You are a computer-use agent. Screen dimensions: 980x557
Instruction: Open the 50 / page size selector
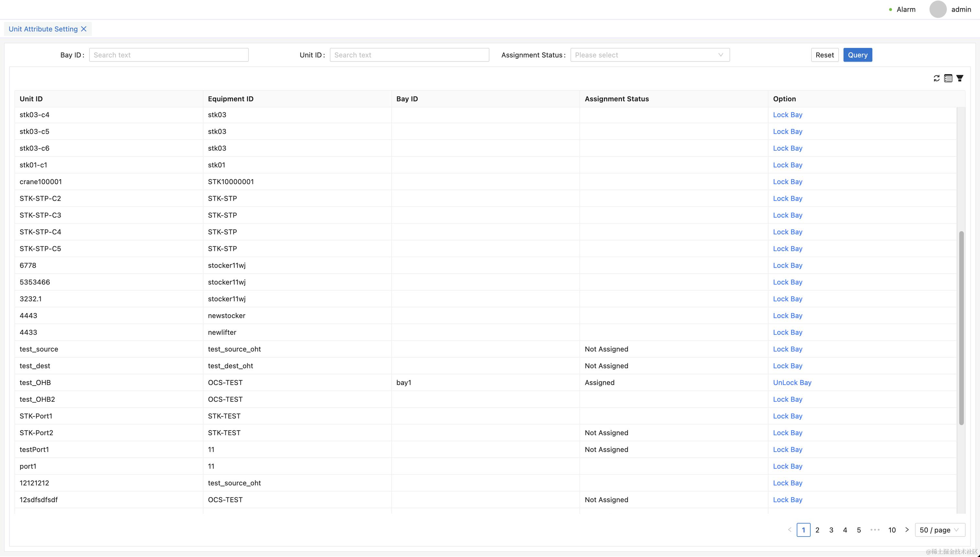point(939,530)
